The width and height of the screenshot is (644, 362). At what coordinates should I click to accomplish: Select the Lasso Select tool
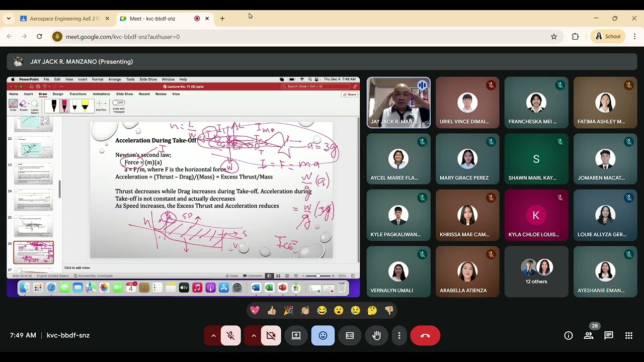tap(35, 107)
